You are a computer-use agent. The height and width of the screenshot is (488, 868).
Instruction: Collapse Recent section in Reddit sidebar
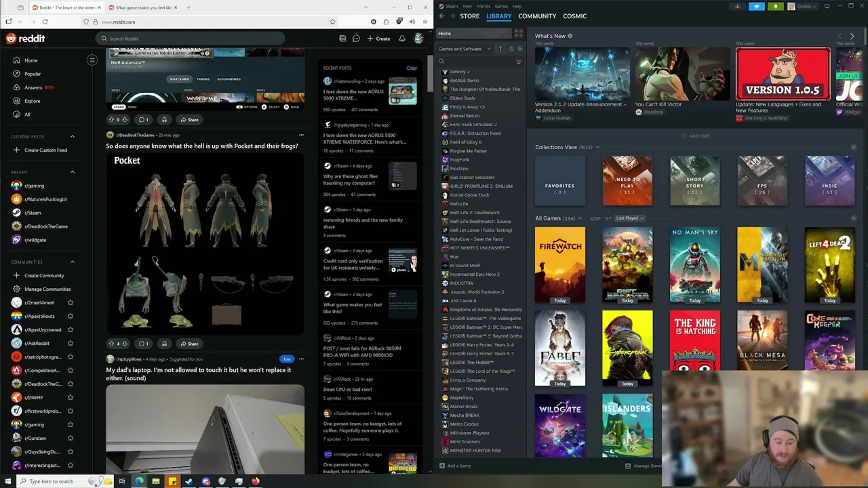point(73,172)
